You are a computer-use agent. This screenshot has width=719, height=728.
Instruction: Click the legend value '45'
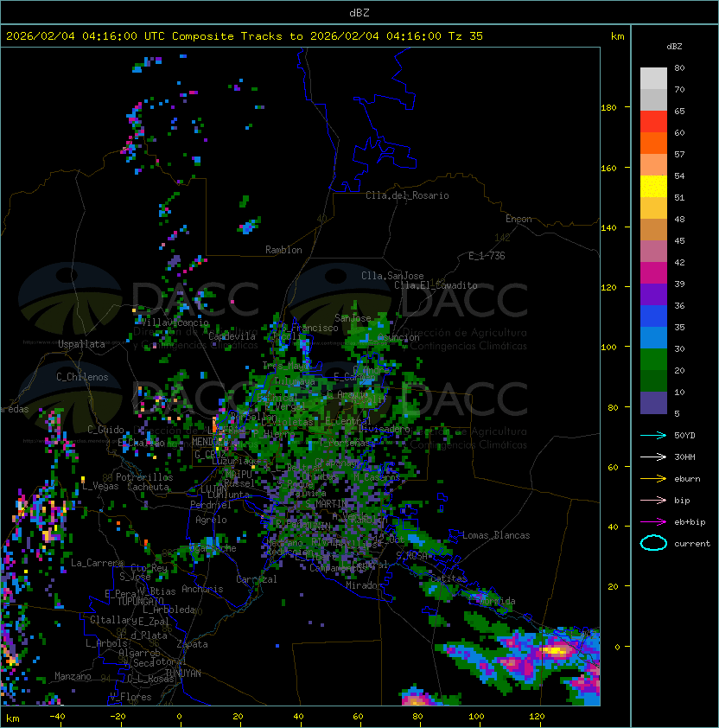click(x=679, y=240)
